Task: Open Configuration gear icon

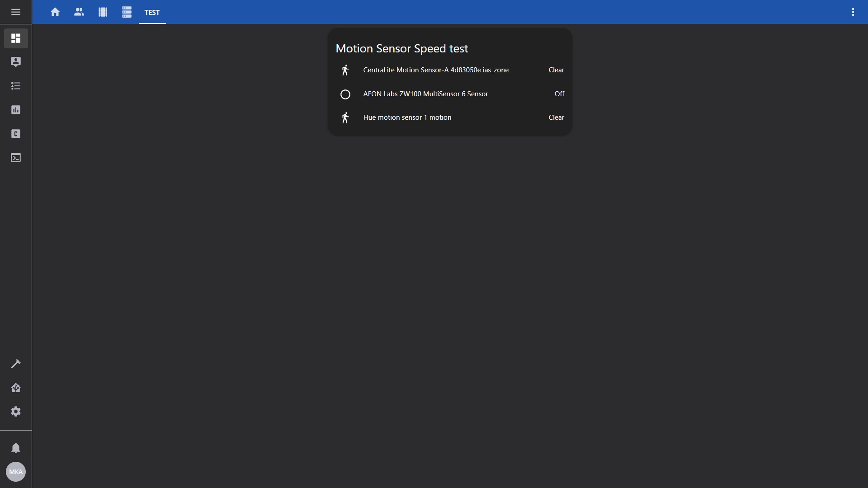Action: pyautogui.click(x=16, y=412)
